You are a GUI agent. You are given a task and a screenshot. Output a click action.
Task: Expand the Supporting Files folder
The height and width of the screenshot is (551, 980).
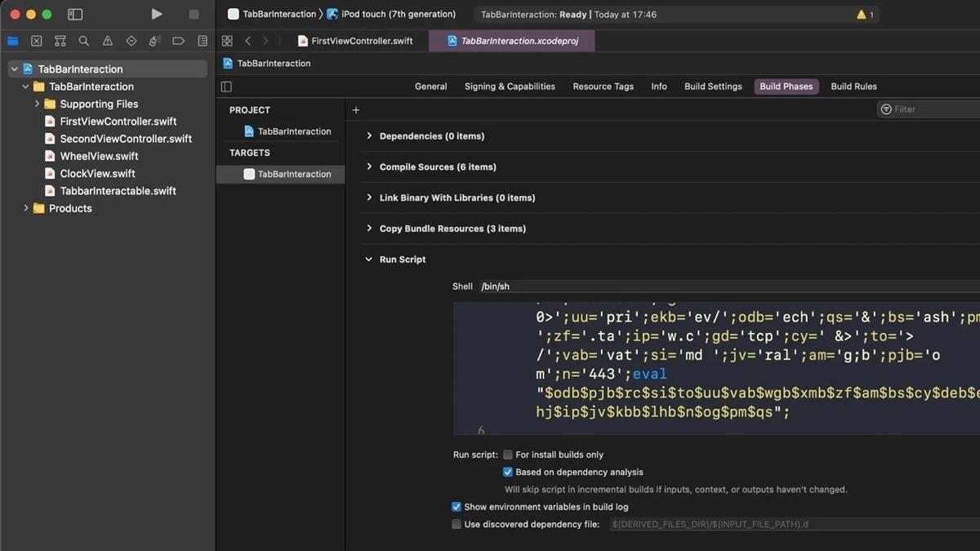[x=37, y=104]
